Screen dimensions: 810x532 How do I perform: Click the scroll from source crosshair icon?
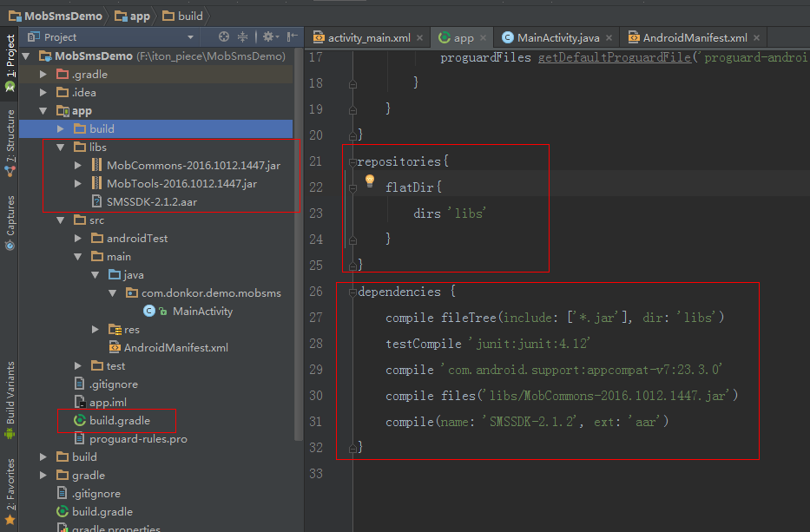224,36
